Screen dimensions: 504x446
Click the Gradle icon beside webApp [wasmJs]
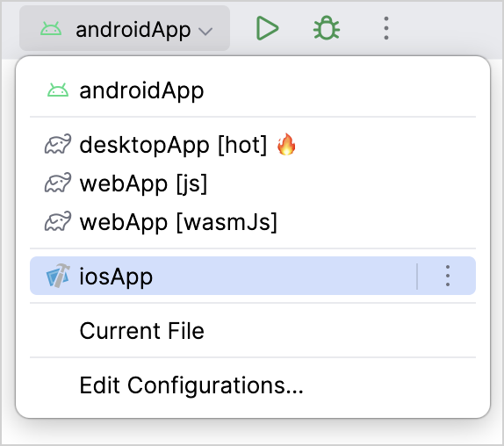click(58, 222)
